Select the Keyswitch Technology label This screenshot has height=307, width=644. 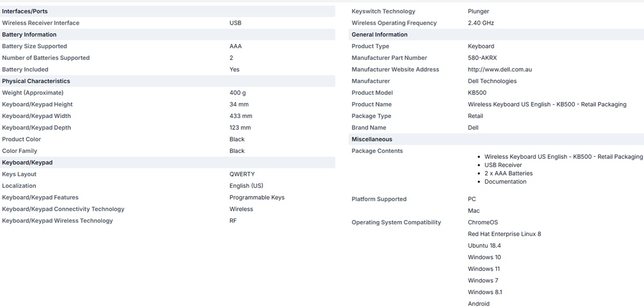tap(383, 11)
